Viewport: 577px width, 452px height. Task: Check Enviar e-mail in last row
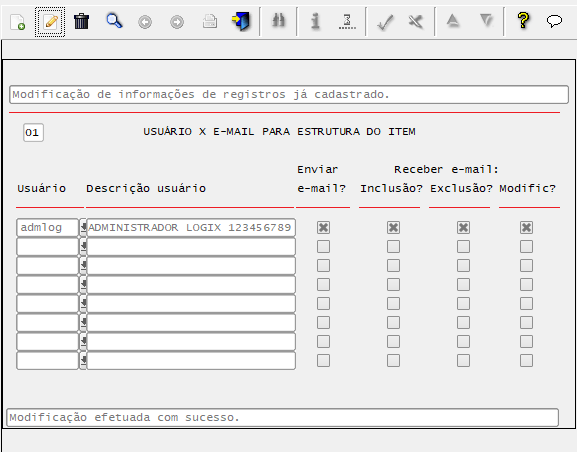tap(323, 361)
